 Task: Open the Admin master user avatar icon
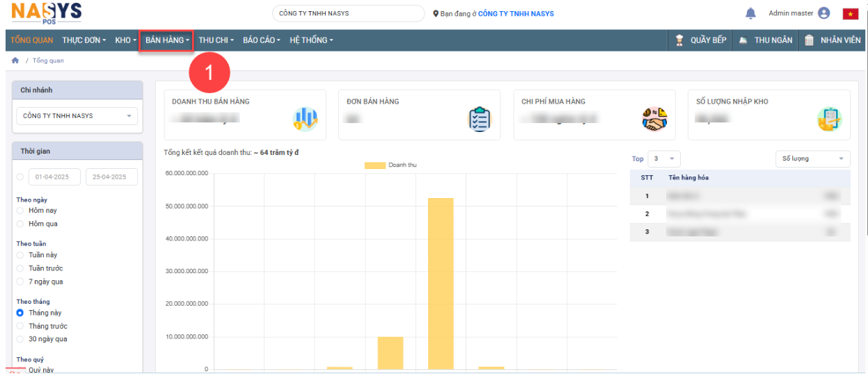coord(824,13)
